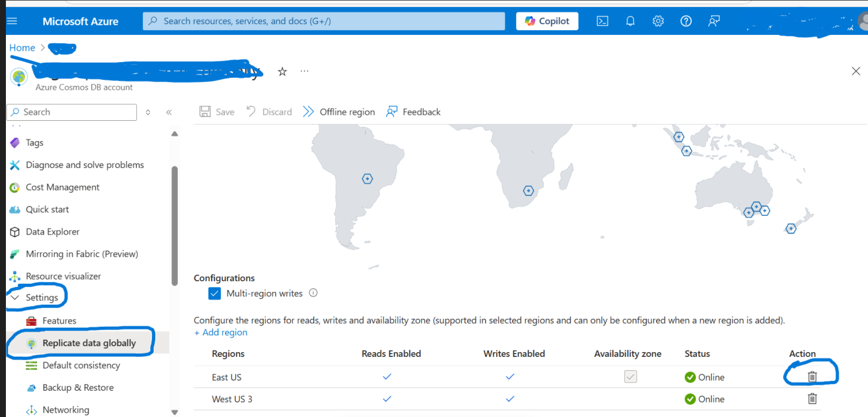Select the South America region marker
Screen dimensions: 868x417
[x=367, y=179]
